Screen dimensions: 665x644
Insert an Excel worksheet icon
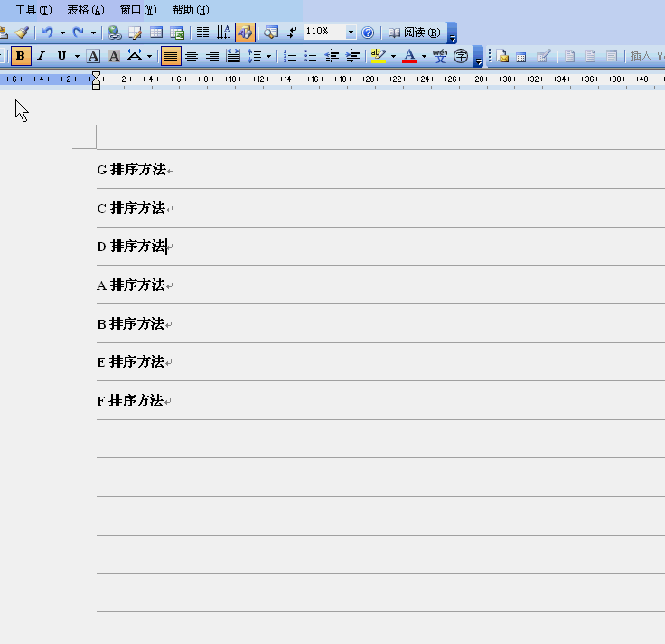[177, 33]
